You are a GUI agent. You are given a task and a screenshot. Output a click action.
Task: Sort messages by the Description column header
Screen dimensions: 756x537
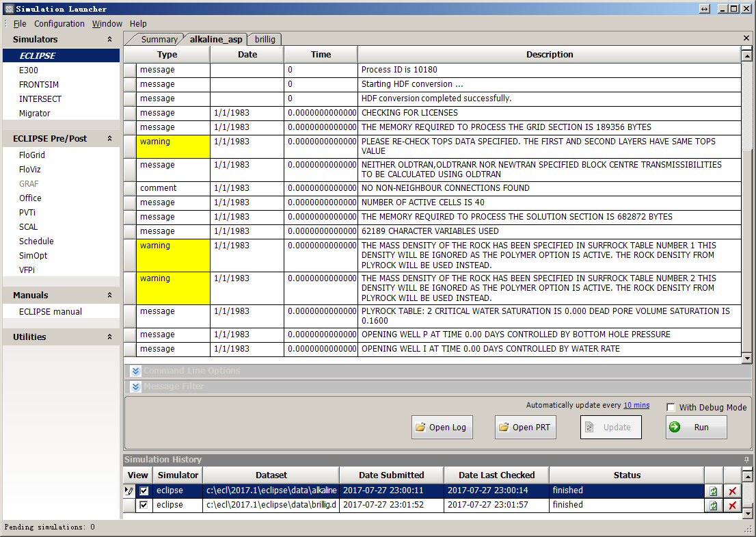coord(550,55)
